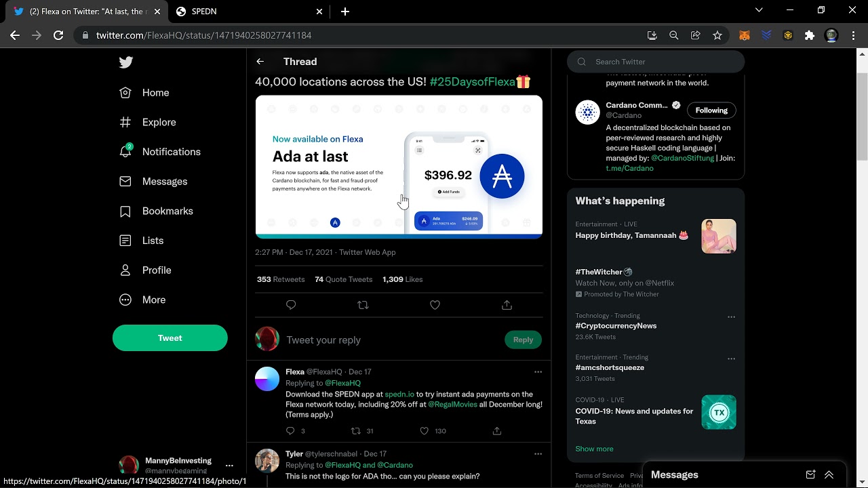
Task: Click the address bar URL
Action: click(x=203, y=35)
